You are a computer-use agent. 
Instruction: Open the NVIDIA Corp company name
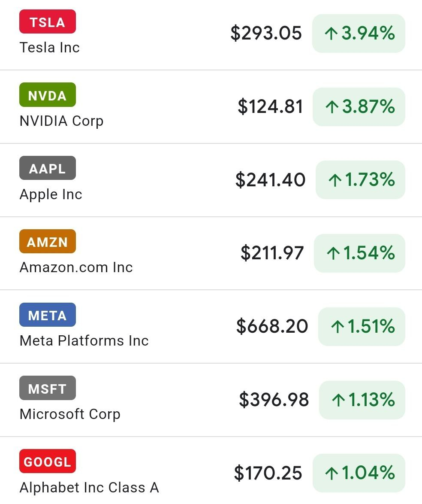(61, 121)
